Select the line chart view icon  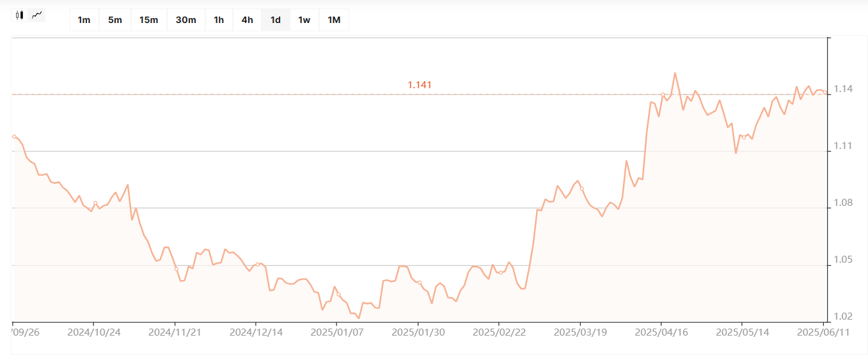38,15
